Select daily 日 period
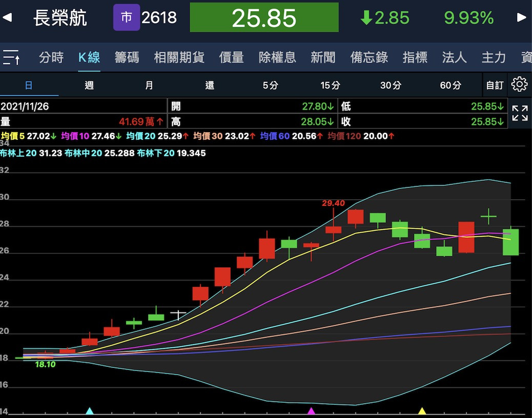The image size is (532, 418). pos(29,85)
